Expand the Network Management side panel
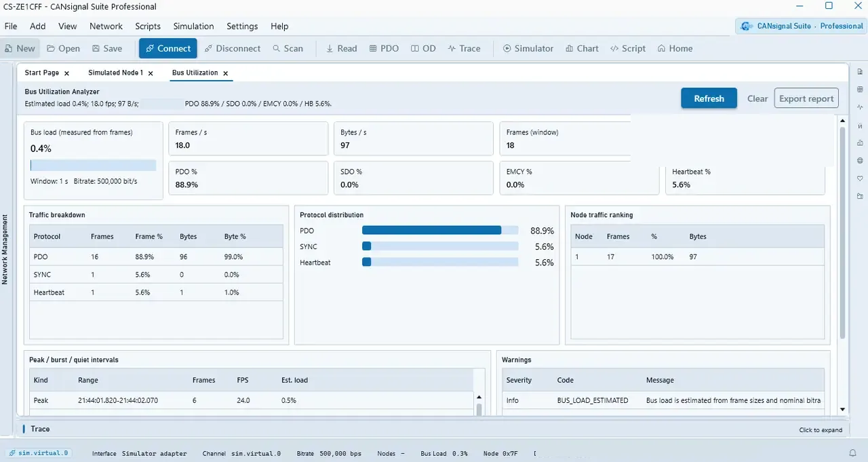Viewport: 868px width, 462px height. click(x=5, y=250)
